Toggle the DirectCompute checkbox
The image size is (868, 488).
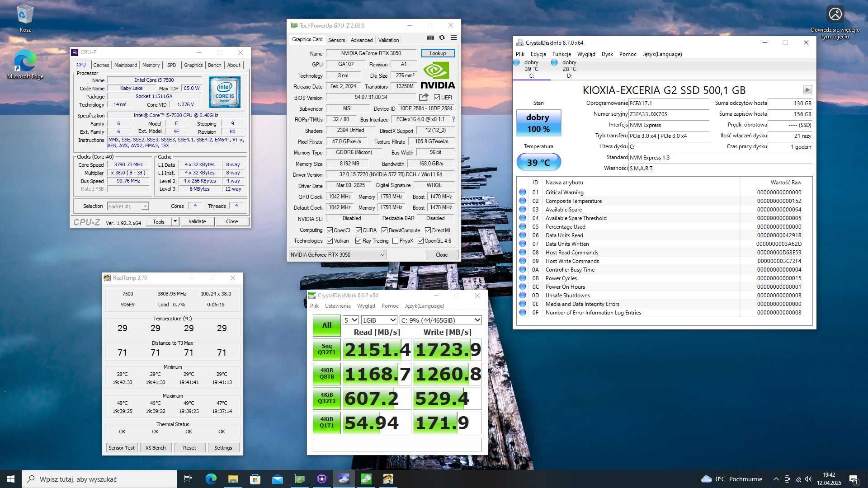384,230
